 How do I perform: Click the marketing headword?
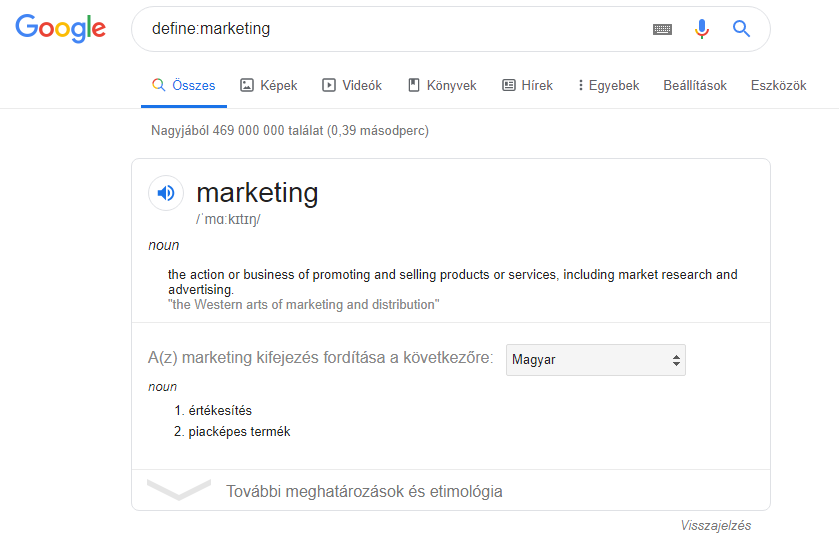[x=257, y=193]
